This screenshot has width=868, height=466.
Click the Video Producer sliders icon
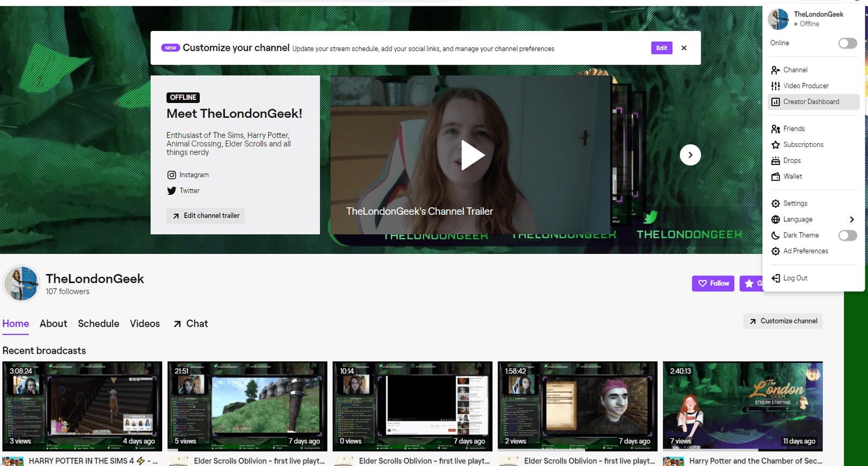coord(775,86)
